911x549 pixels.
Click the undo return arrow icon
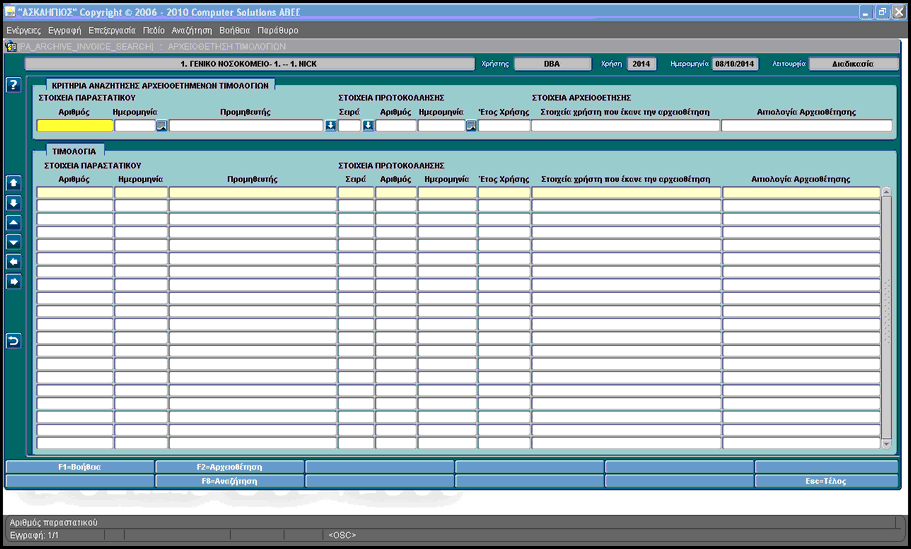pos(13,341)
